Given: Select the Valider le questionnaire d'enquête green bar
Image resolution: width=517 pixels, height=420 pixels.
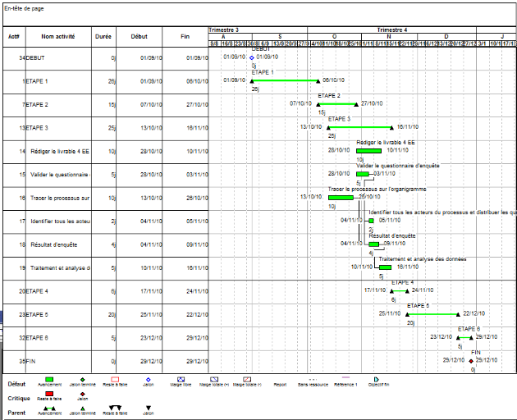Looking at the screenshot, I should (363, 174).
